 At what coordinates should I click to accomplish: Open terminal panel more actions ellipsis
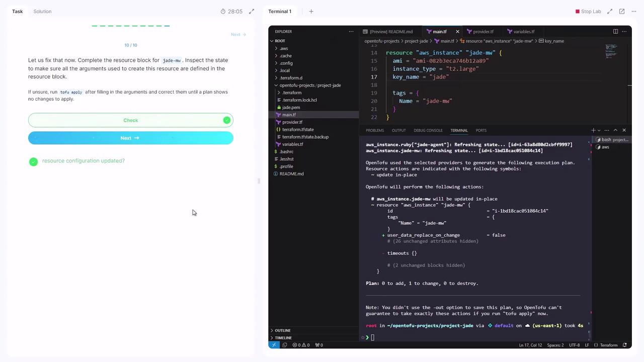[607, 130]
